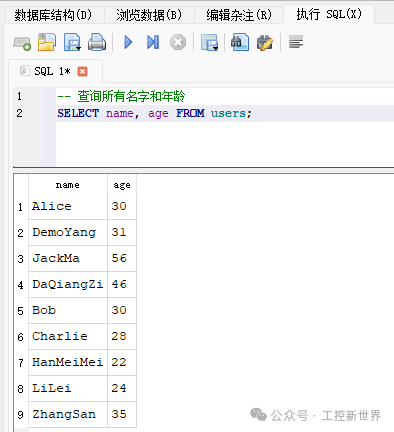Open a new SQL editor tab
394x432 pixels.
tap(22, 43)
